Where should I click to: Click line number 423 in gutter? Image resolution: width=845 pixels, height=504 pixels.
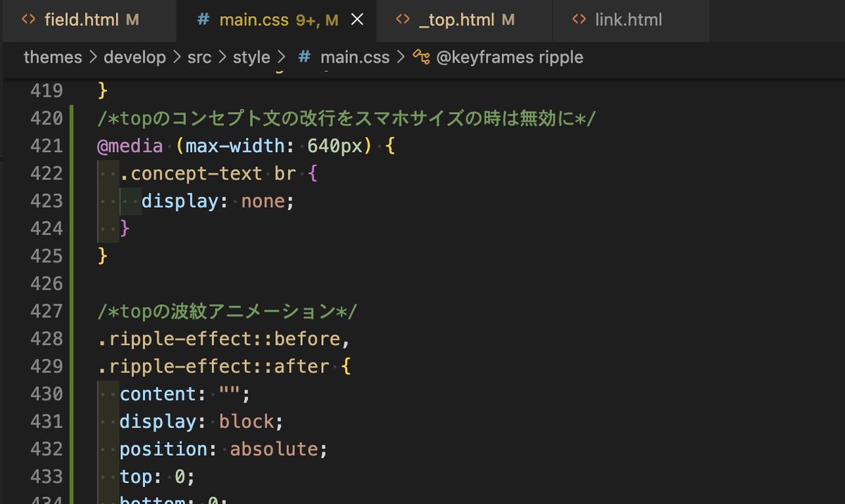[46, 201]
